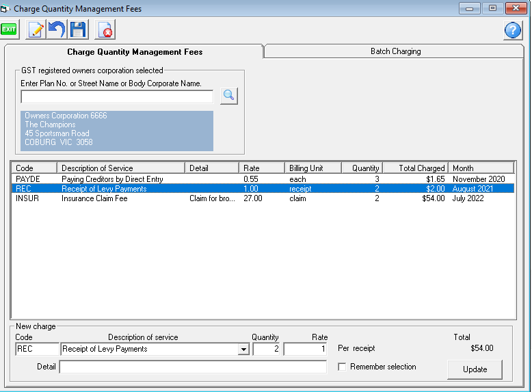Click the 27.00 rate cell

[x=253, y=198]
